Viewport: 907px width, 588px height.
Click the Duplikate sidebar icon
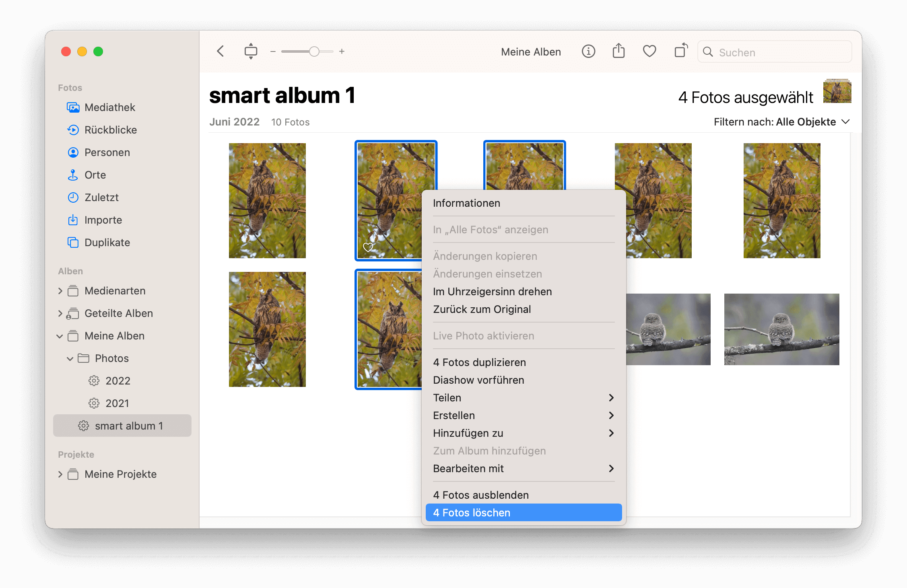[73, 243]
